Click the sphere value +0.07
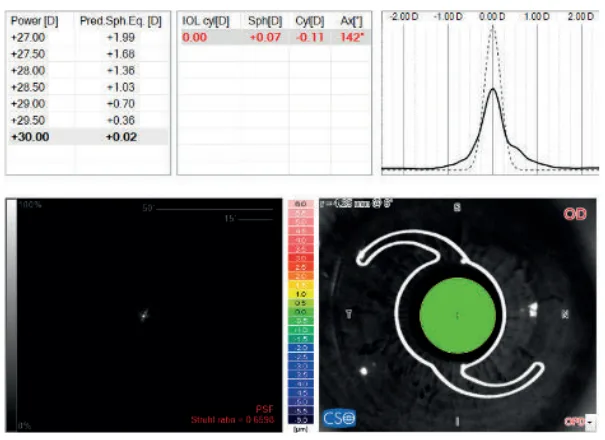 click(x=265, y=37)
